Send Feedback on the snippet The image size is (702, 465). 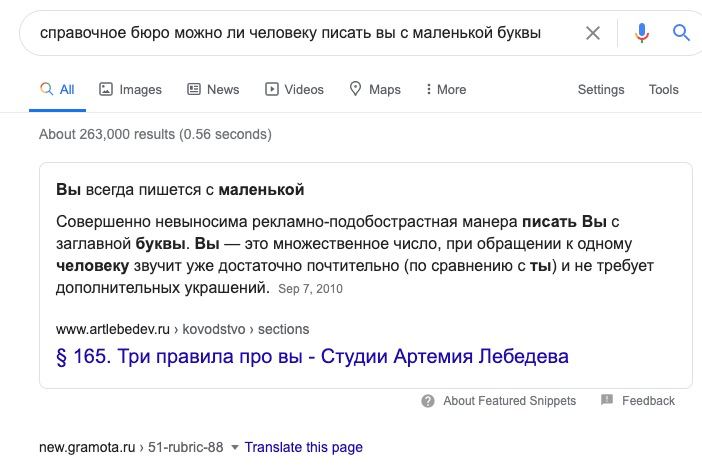coord(648,401)
